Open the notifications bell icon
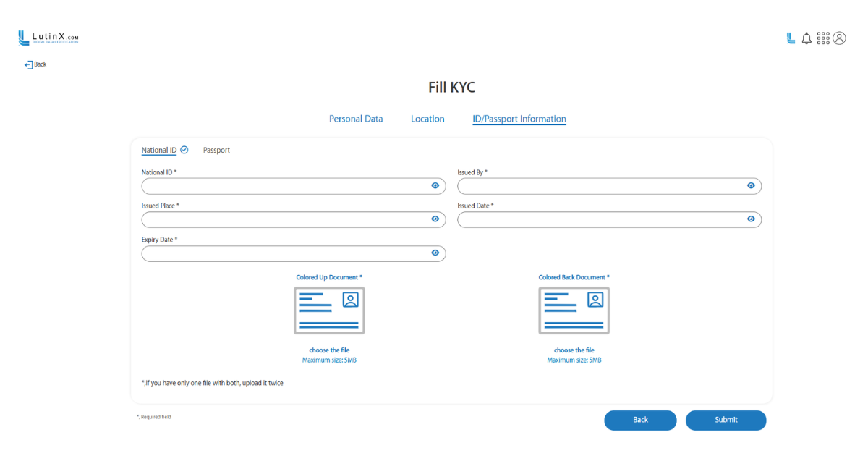 807,38
